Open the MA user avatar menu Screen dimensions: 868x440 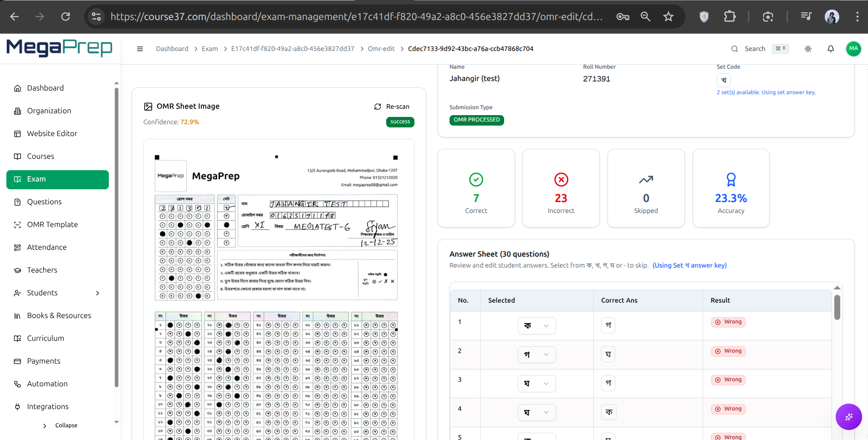click(853, 49)
